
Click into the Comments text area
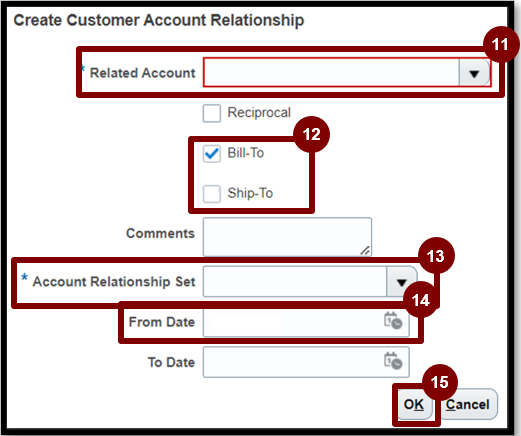[x=287, y=237]
